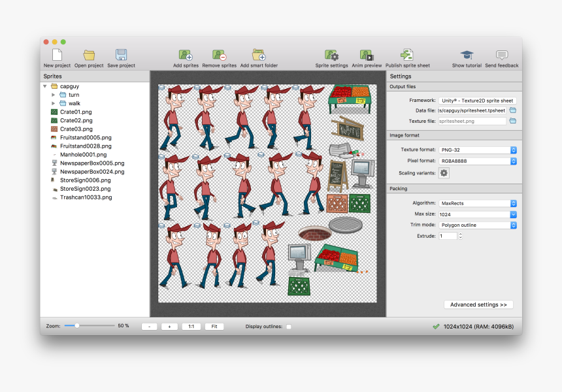This screenshot has width=562, height=392.
Task: Enable Display outlines
Action: click(x=288, y=326)
